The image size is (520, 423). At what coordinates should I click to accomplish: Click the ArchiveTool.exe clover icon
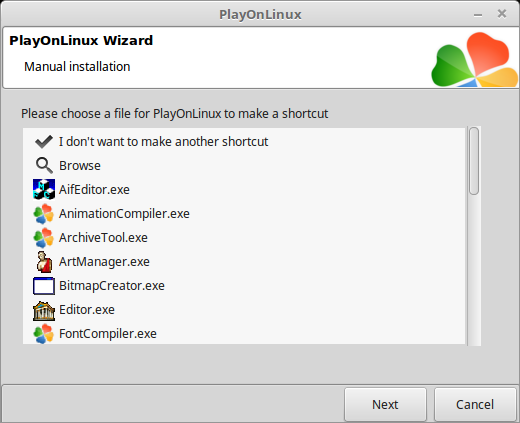(44, 238)
